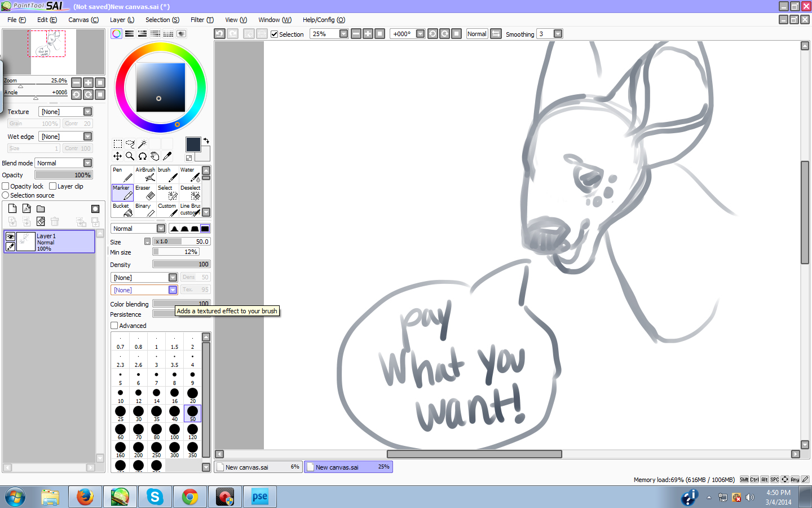Toggle the color wheel panel icon
Image resolution: width=812 pixels, height=508 pixels.
pos(116,34)
